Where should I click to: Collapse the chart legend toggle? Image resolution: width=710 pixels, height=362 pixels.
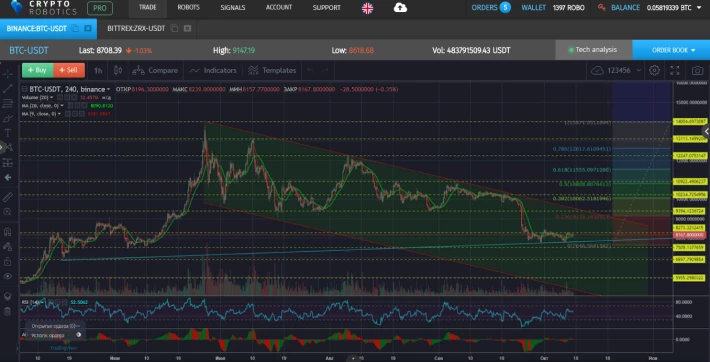24,89
